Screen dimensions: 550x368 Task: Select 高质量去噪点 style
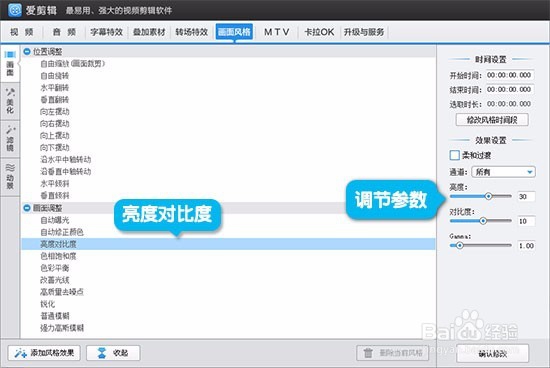(62, 292)
